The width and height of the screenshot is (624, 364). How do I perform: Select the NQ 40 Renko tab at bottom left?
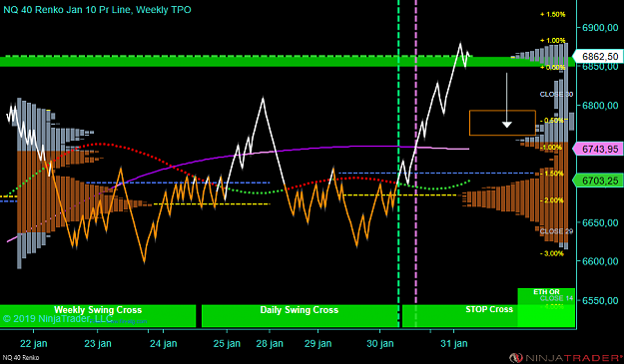pos(21,358)
